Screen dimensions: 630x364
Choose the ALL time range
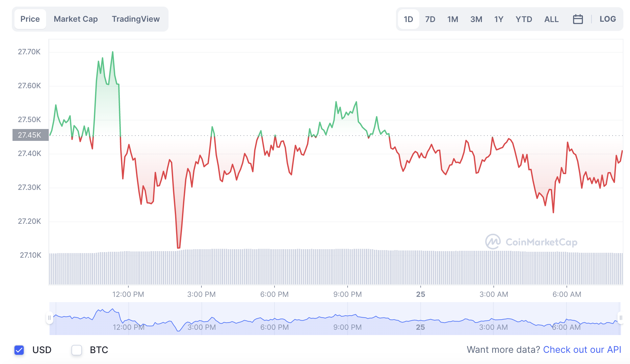pyautogui.click(x=551, y=19)
